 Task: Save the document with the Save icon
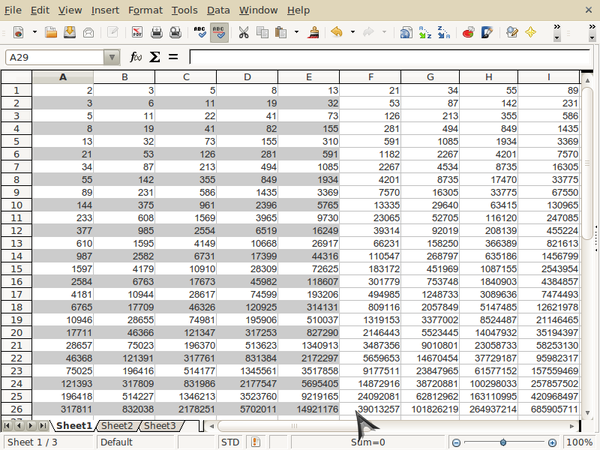coord(70,33)
